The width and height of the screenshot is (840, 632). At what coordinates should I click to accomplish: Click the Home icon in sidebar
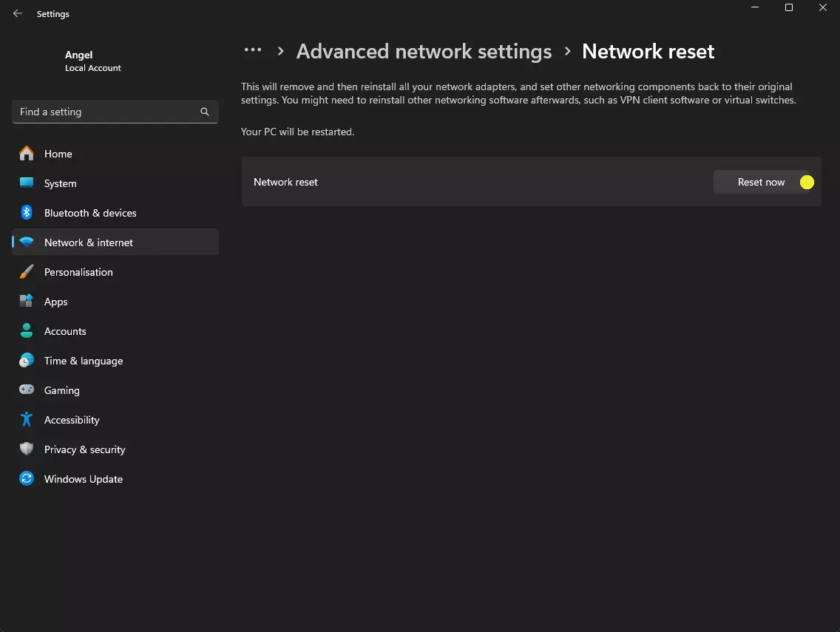tap(27, 154)
